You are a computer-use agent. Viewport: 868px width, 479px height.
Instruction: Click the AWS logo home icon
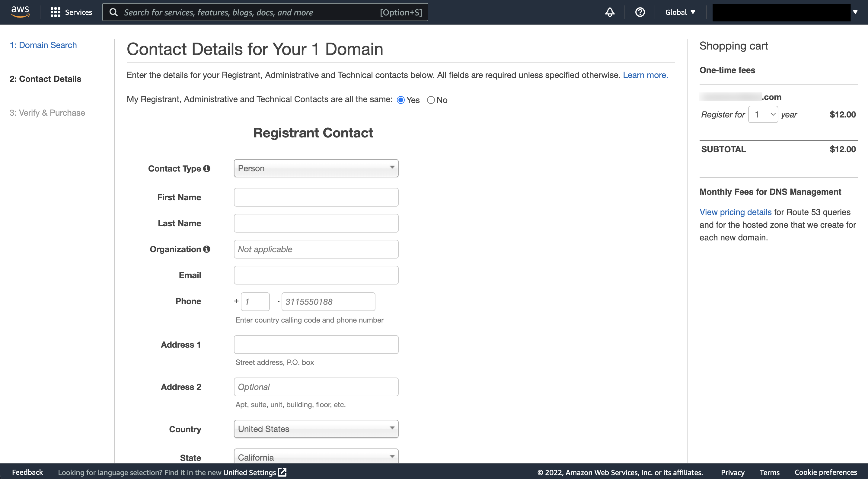[x=20, y=12]
